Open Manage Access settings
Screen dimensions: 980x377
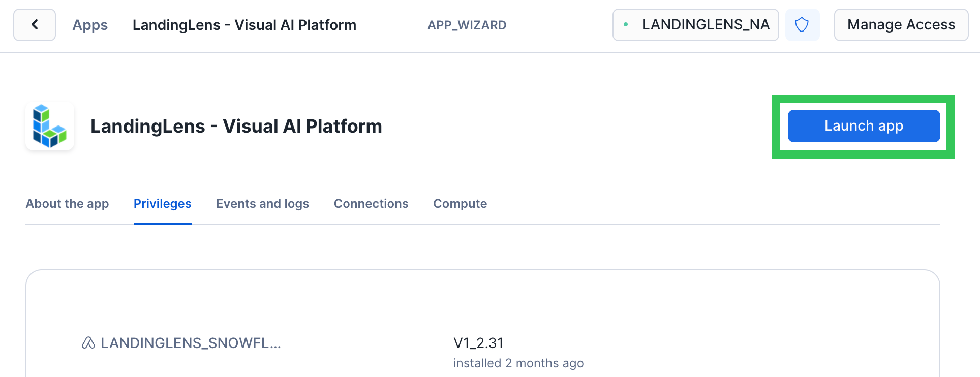click(901, 25)
